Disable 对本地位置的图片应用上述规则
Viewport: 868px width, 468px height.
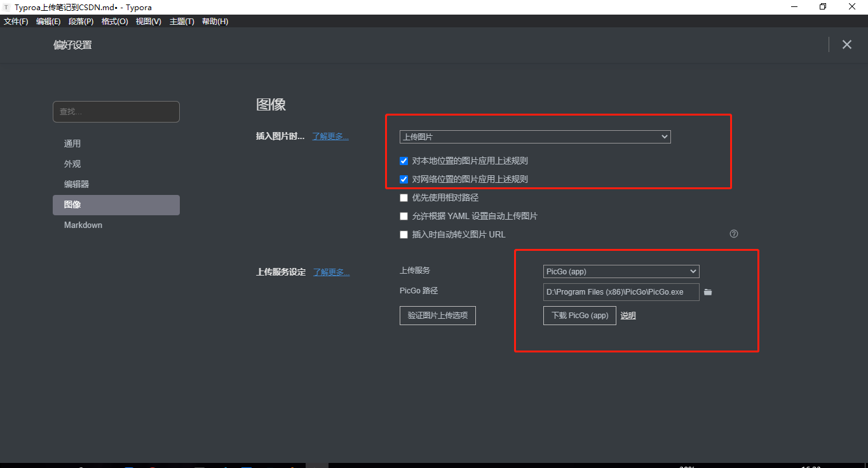(x=403, y=160)
